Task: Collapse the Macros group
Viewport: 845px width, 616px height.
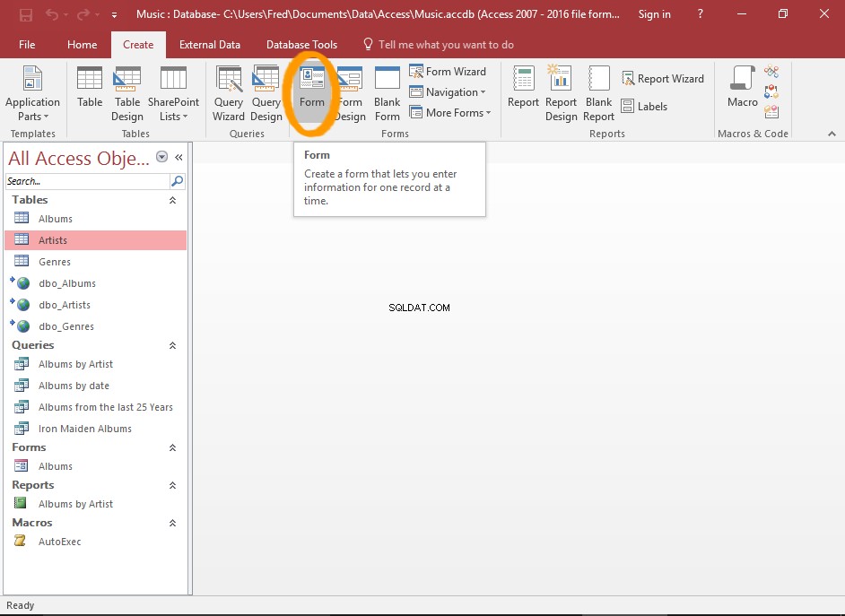Action: [172, 524]
